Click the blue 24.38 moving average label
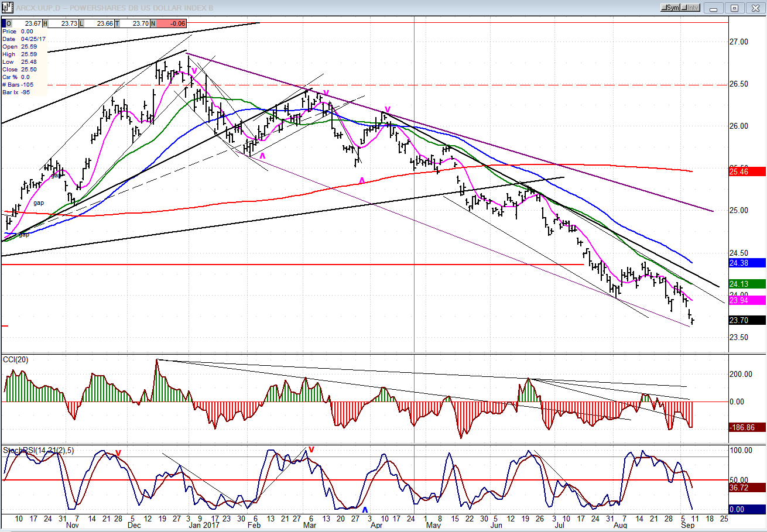Viewport: 767px width, 532px height. click(746, 263)
